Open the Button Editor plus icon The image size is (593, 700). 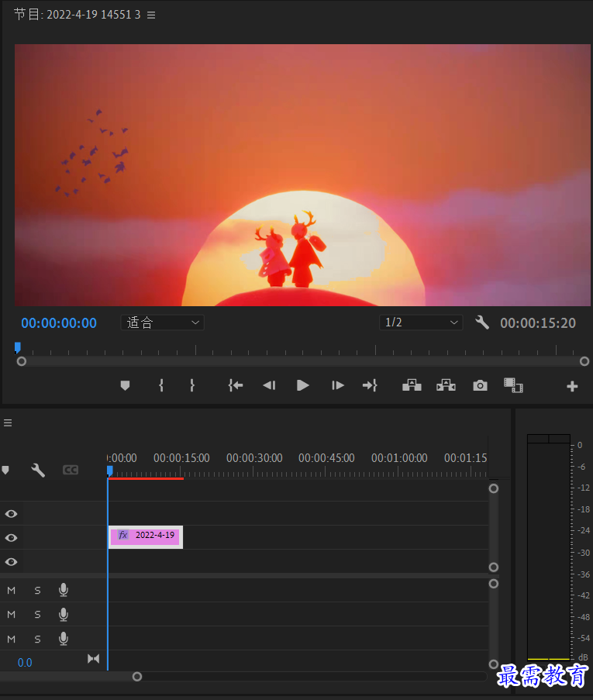572,386
